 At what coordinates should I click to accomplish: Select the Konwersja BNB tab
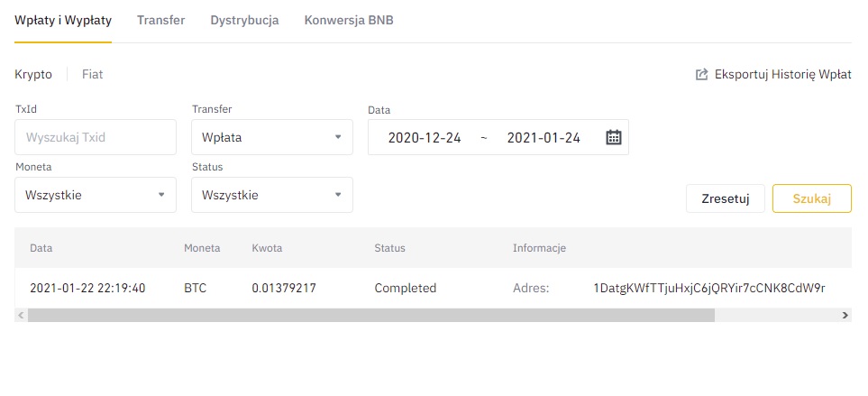(349, 21)
